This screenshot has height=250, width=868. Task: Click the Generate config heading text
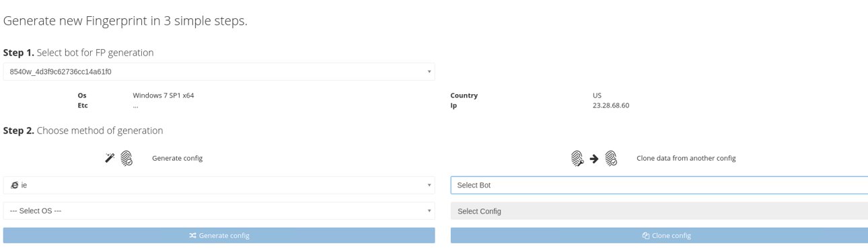tap(177, 159)
